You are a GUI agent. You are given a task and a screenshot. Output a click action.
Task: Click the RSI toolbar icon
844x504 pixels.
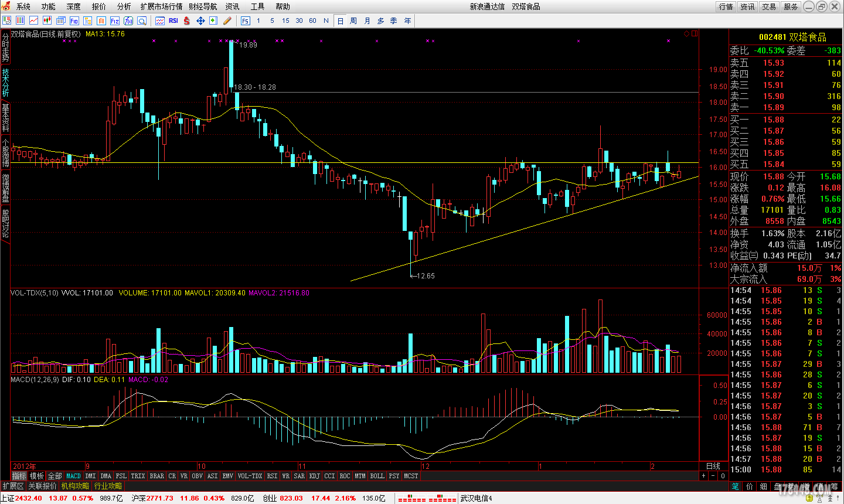[x=173, y=21]
